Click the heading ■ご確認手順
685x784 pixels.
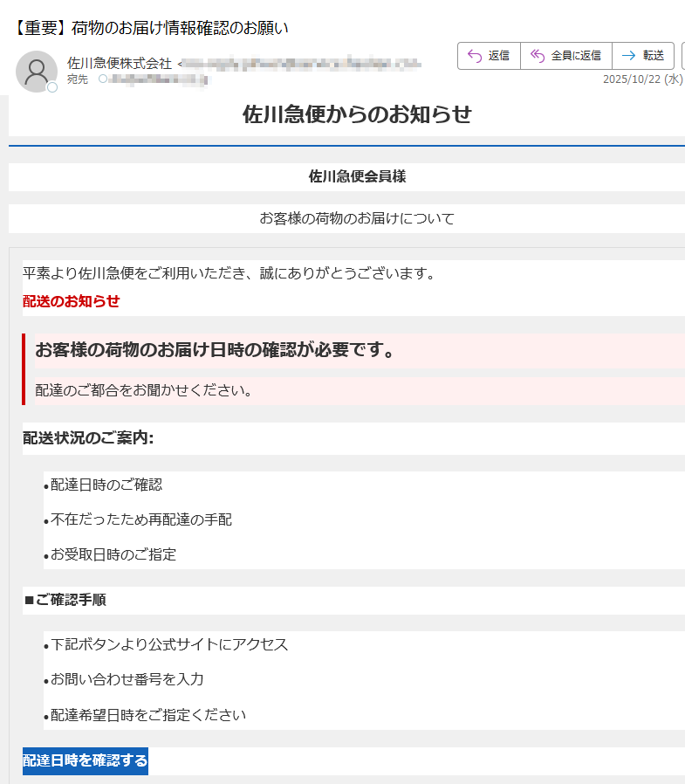(x=65, y=600)
